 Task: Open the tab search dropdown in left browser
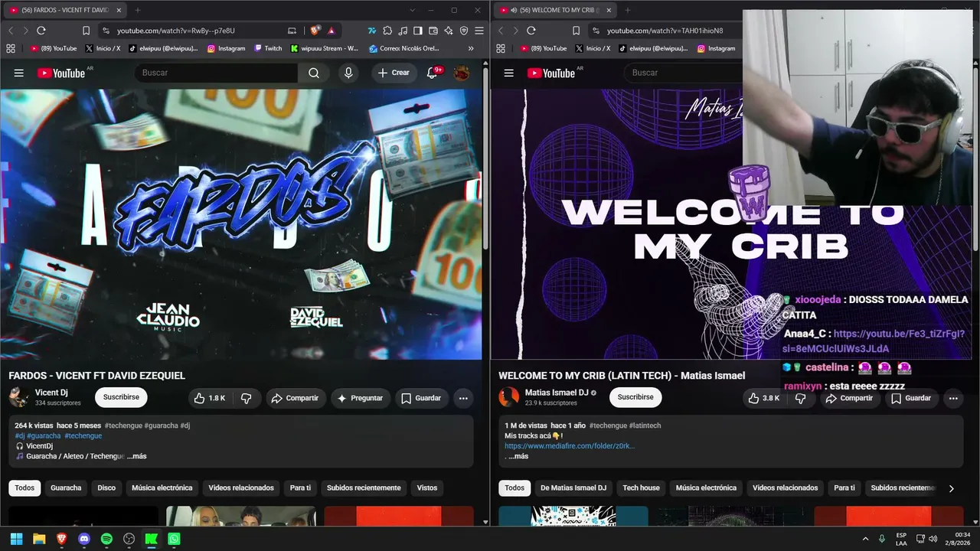412,10
